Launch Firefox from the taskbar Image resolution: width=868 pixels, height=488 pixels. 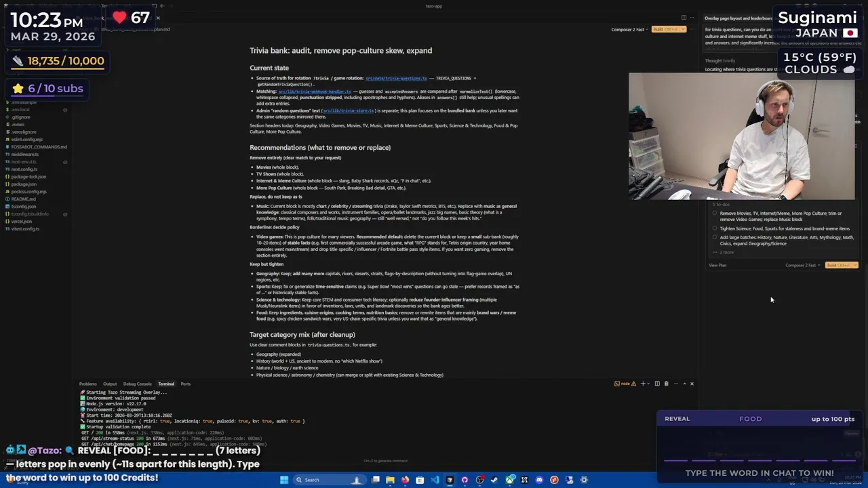[x=405, y=480]
